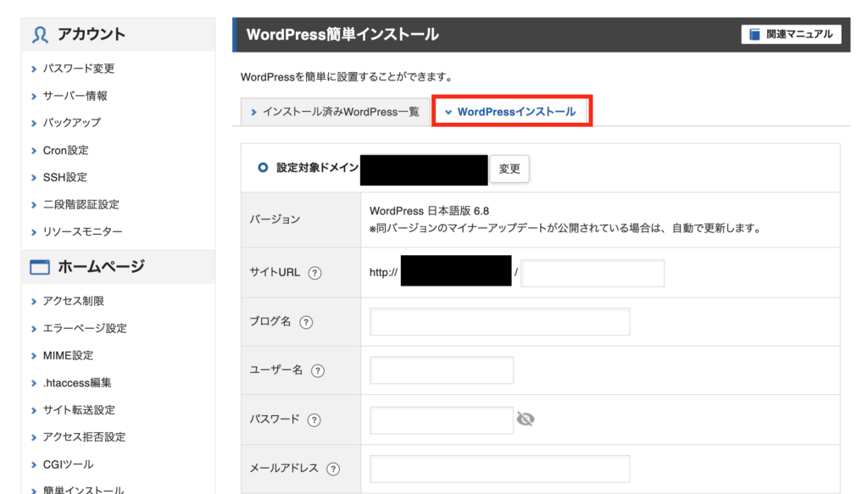The image size is (868, 494).
Task: Click the アカウント person icon
Action: (x=40, y=35)
